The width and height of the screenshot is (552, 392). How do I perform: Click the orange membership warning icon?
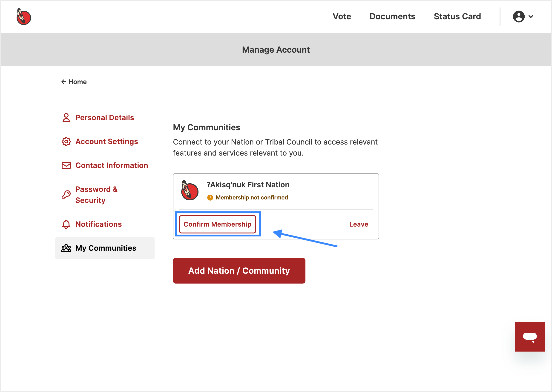pos(210,197)
